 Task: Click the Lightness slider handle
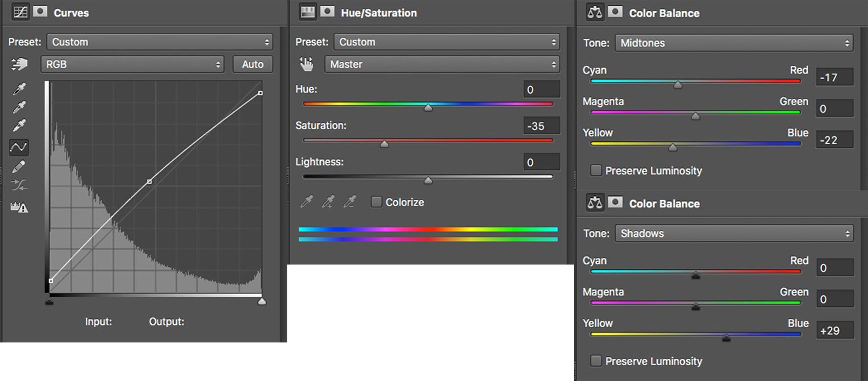click(428, 180)
